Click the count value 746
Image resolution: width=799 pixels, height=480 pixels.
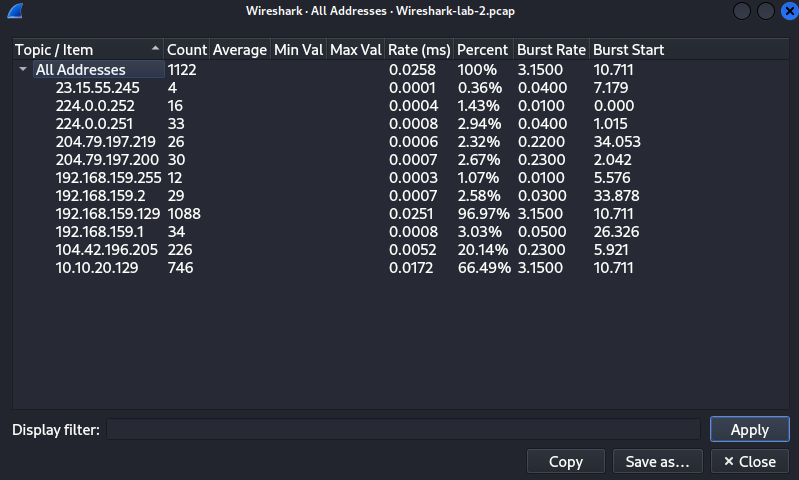(x=180, y=268)
